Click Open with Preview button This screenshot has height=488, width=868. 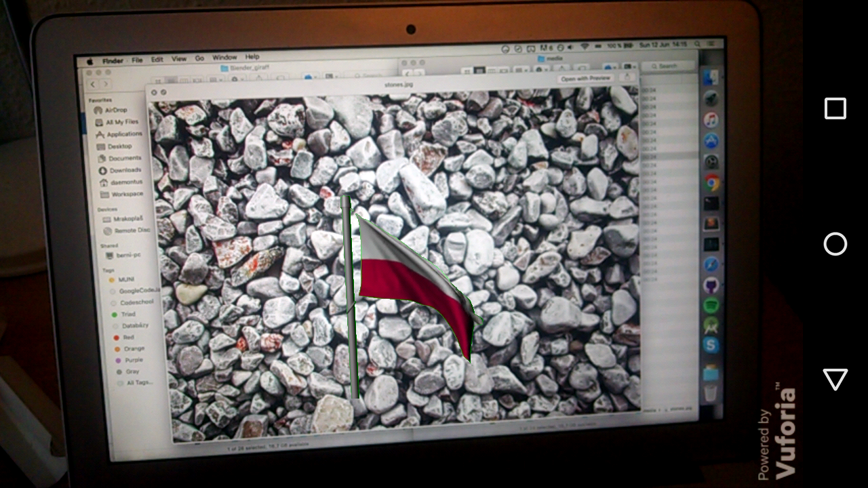click(x=586, y=79)
